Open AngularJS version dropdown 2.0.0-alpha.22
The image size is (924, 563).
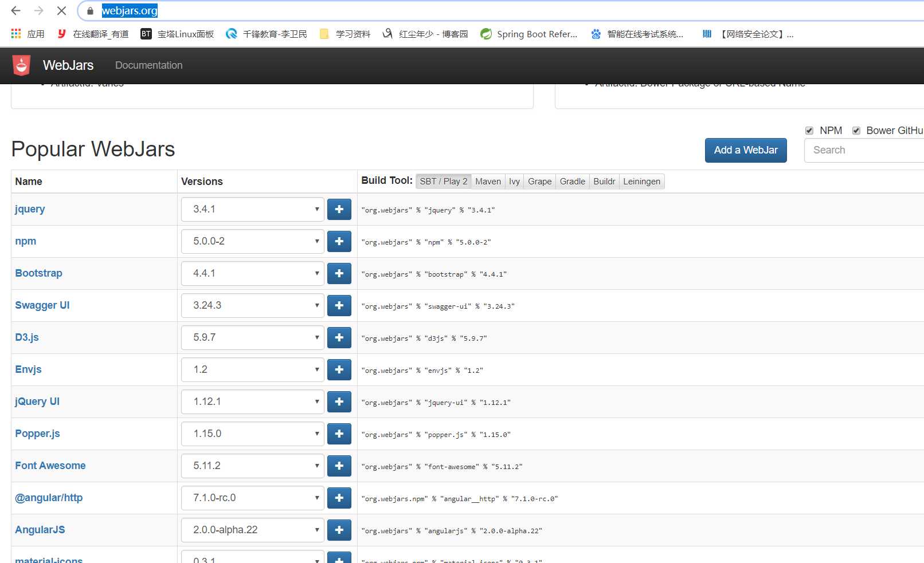tap(253, 530)
